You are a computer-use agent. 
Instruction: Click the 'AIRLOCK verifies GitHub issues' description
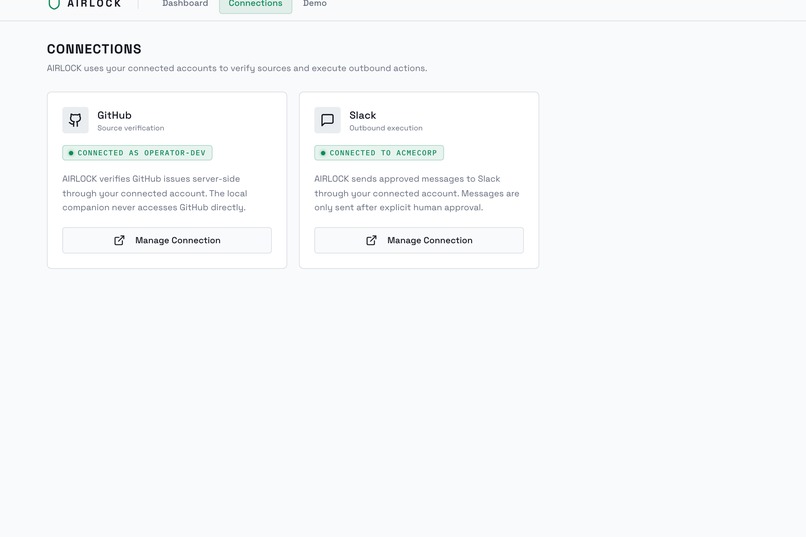[155, 193]
